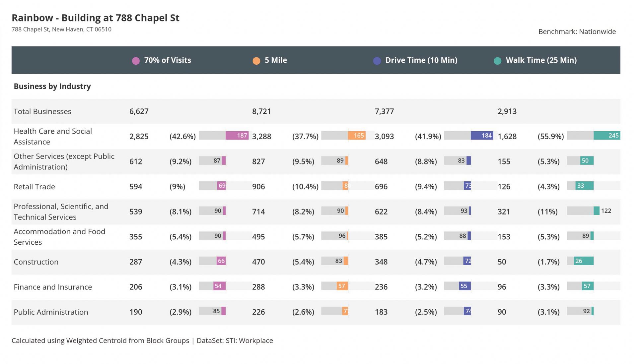Select the Walk Time (25 Min) column header

click(541, 60)
